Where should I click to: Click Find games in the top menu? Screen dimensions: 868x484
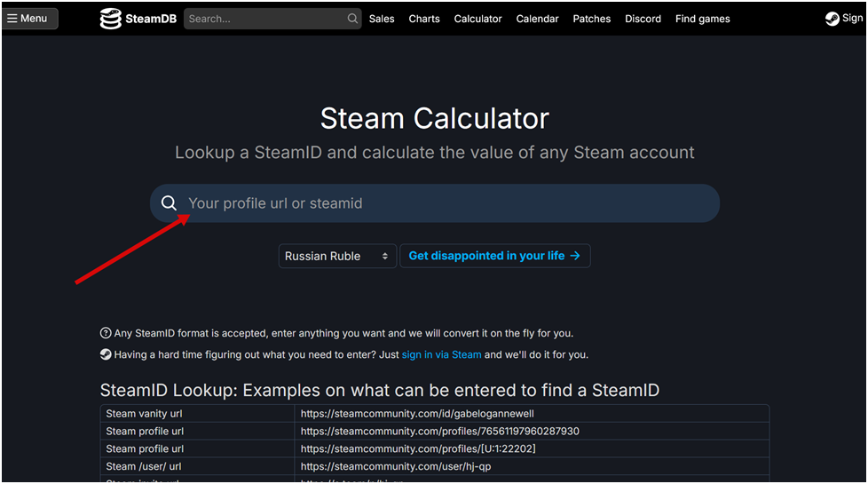click(702, 19)
